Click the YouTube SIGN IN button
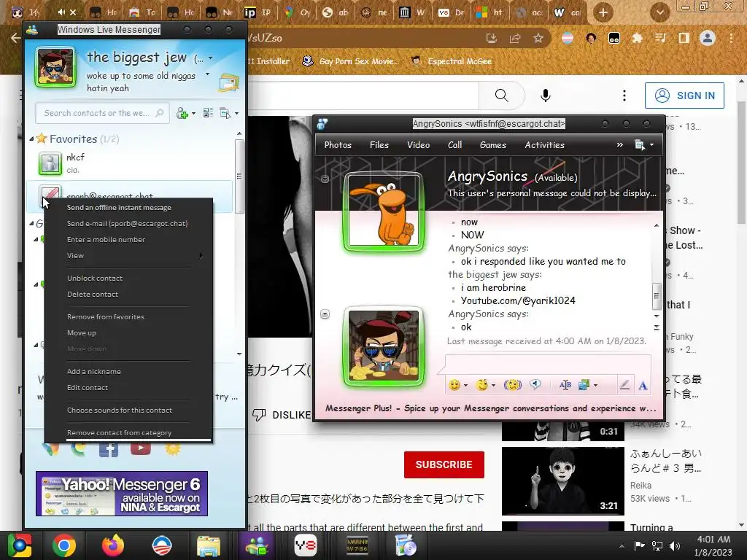 pos(684,96)
